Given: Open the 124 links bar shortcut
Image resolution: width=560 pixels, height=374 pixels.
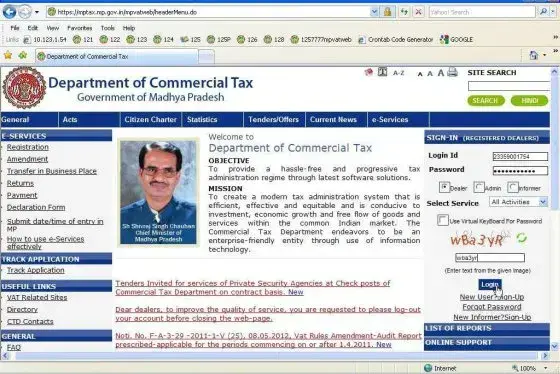Looking at the screenshot, I should pos(164,39).
